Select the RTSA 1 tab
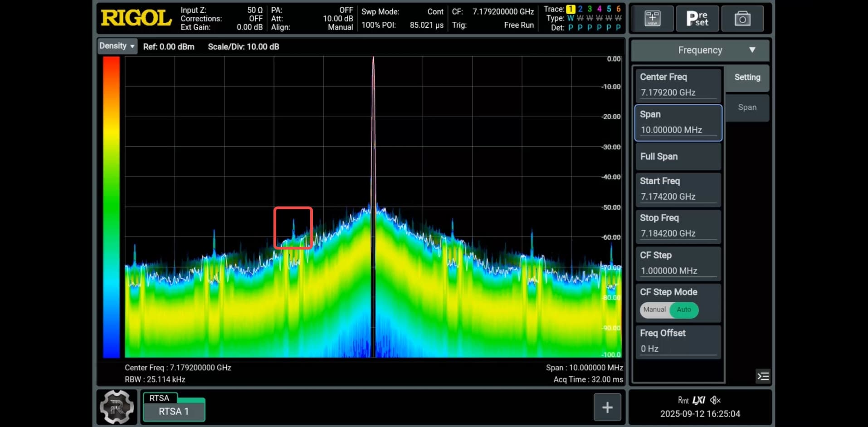This screenshot has width=868, height=427. click(x=174, y=411)
